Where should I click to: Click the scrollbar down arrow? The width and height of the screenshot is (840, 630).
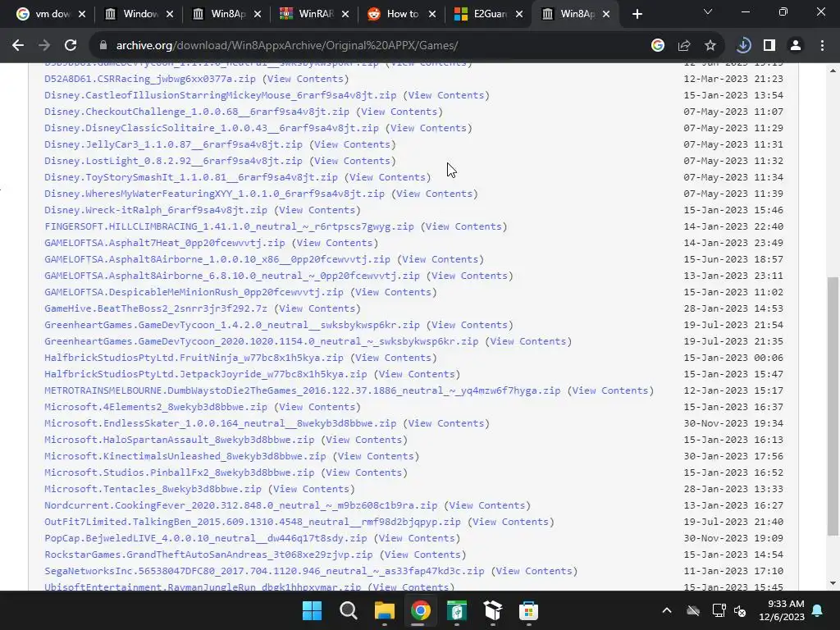click(833, 583)
